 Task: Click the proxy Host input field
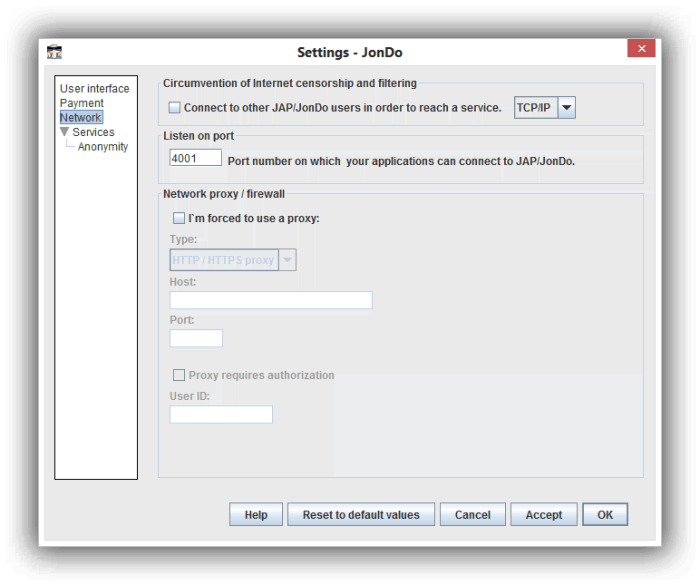271,300
